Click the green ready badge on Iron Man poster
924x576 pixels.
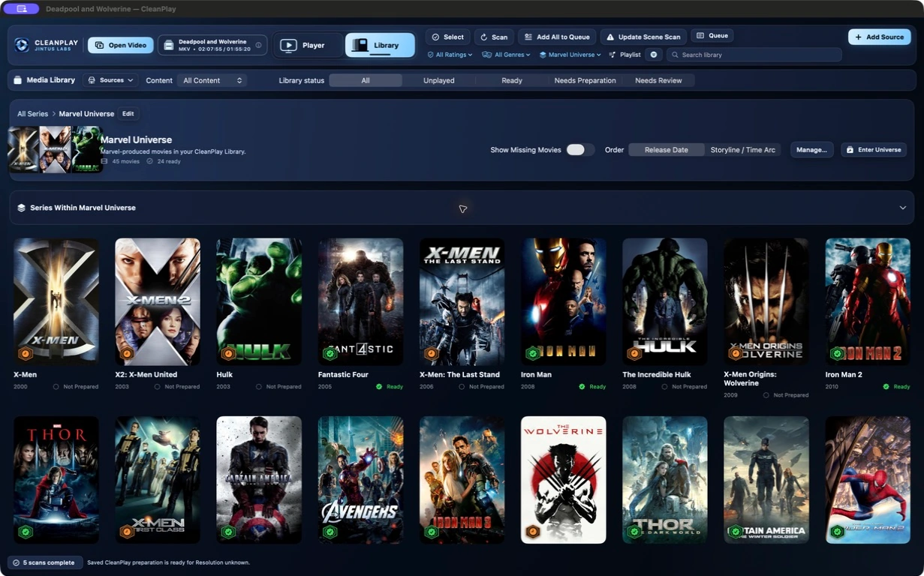point(533,353)
